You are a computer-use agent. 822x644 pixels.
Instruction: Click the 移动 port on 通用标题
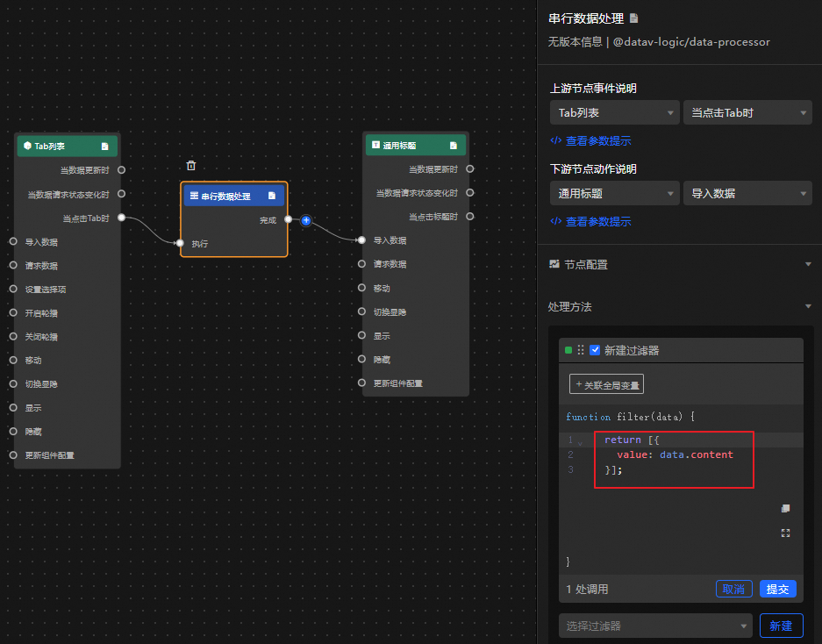click(361, 288)
